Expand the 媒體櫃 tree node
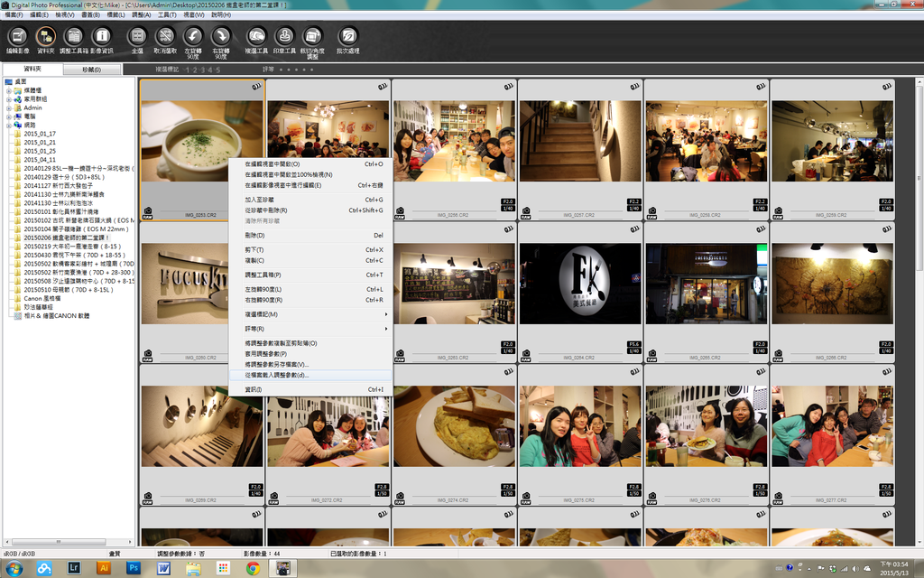 click(8, 90)
